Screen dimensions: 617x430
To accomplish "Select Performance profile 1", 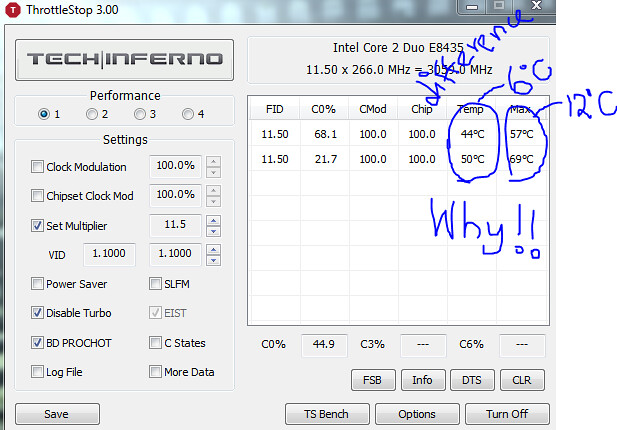I will 44,114.
